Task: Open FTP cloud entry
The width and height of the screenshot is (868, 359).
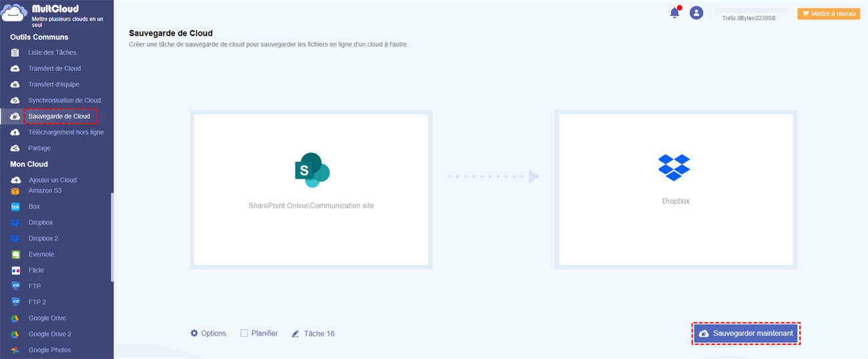Action: click(x=35, y=286)
